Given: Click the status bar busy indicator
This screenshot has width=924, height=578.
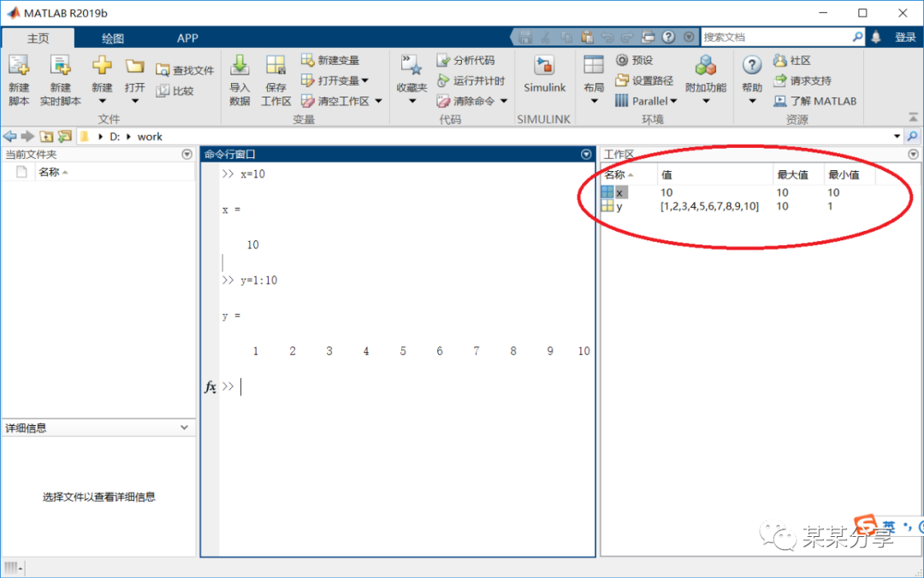Looking at the screenshot, I should click(12, 568).
